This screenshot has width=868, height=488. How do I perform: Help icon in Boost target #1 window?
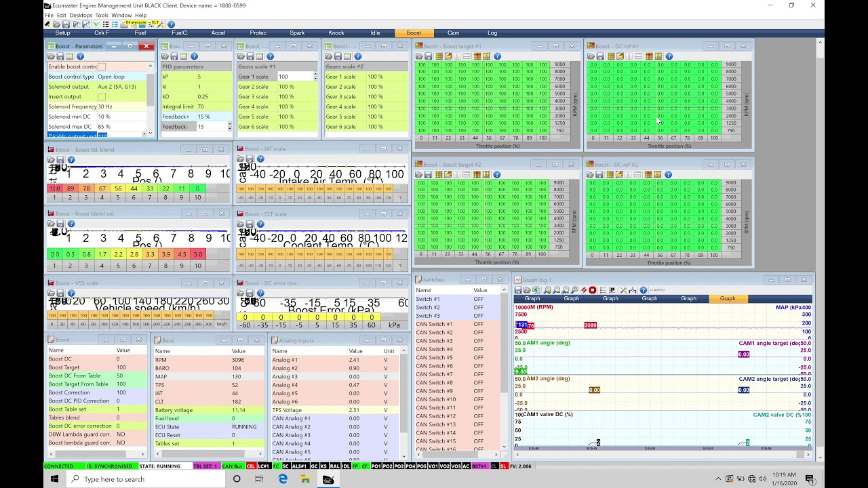[x=497, y=56]
